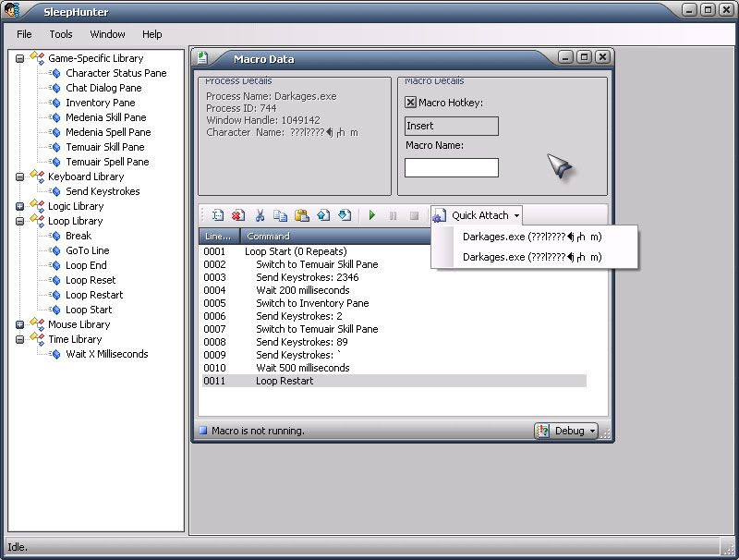Select line 0010 Wait 500 milliseconds
The width and height of the screenshot is (739, 560).
[394, 368]
